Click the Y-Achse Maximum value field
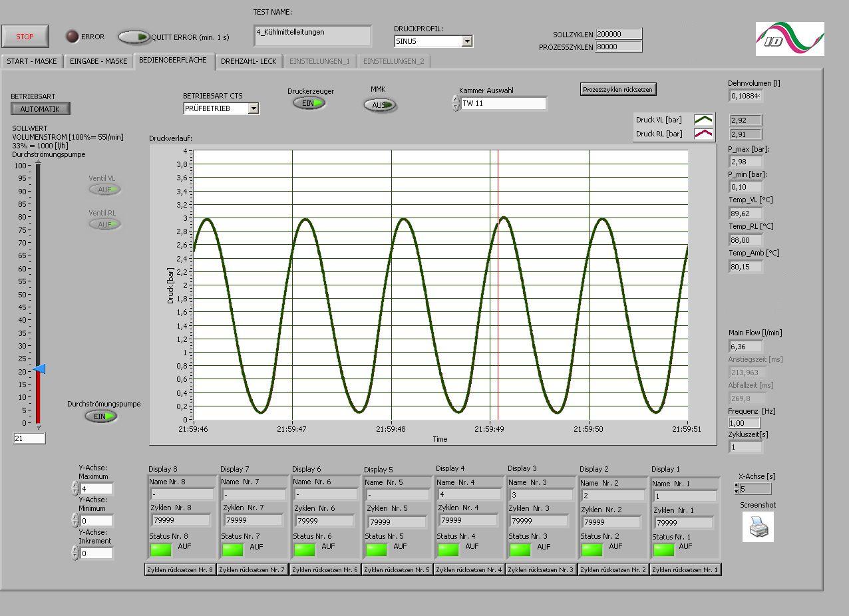This screenshot has height=616, width=849. coord(96,489)
